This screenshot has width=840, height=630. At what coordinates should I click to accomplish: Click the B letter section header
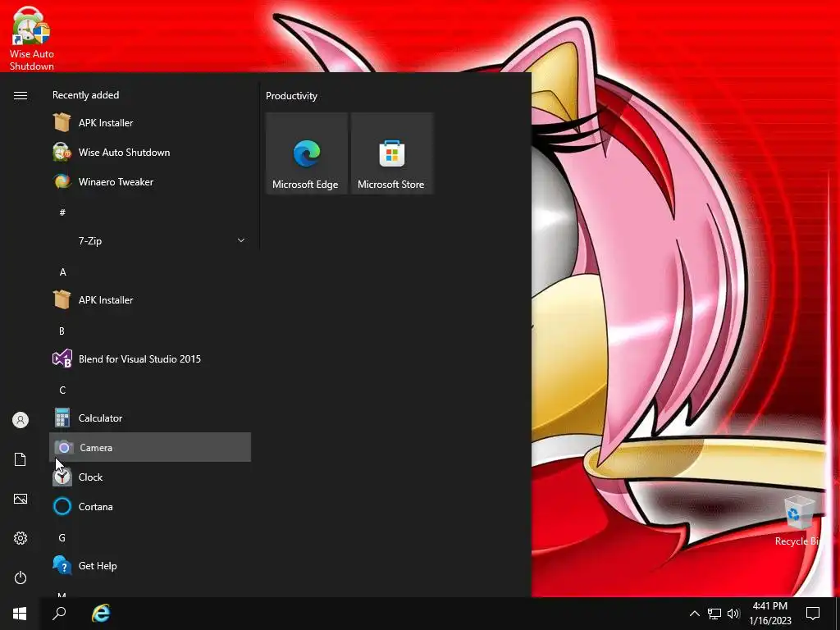[62, 331]
